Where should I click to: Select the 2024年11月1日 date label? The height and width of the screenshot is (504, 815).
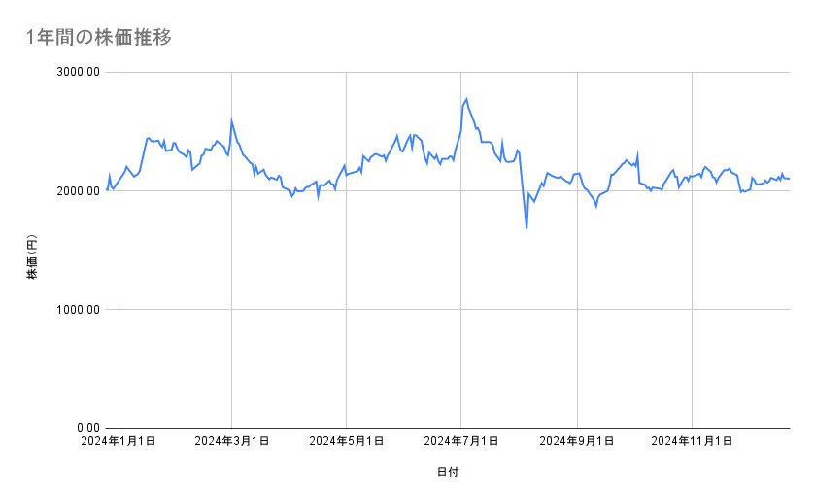coord(692,441)
